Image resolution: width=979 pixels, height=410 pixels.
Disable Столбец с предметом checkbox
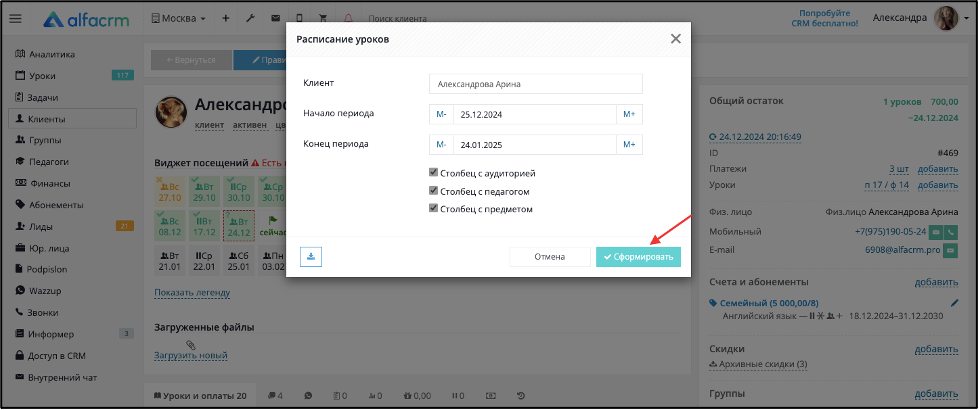pos(433,208)
